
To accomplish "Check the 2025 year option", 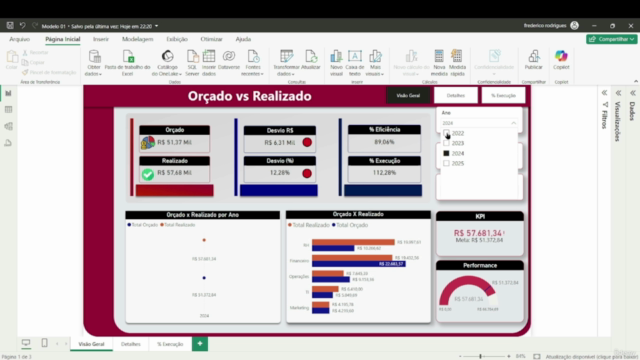I will [446, 163].
